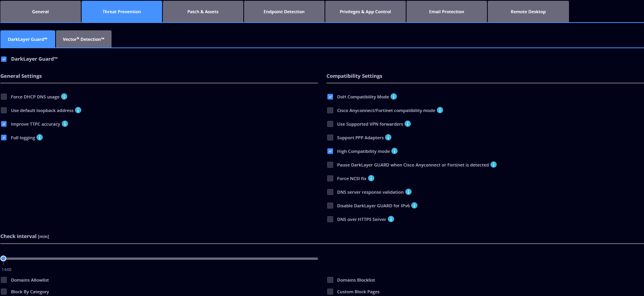The width and height of the screenshot is (644, 296).
Task: Enable DNS server response validation
Action: coord(330,192)
